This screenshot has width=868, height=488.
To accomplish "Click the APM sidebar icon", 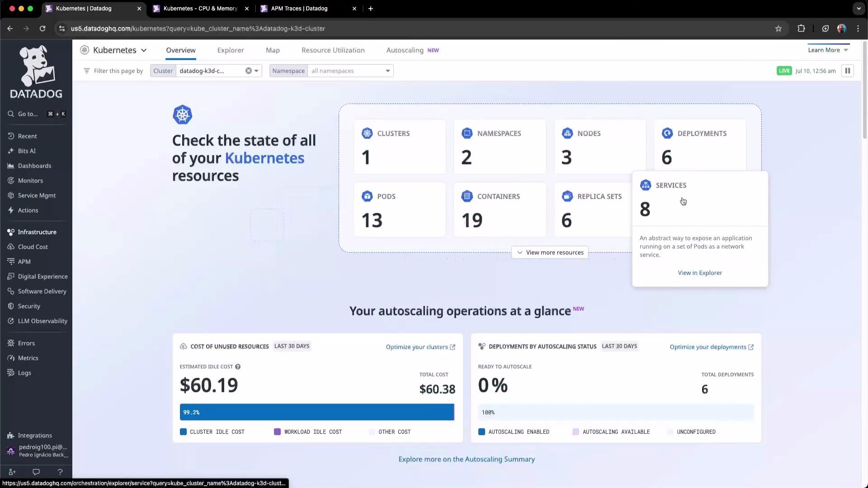I will pos(11,262).
